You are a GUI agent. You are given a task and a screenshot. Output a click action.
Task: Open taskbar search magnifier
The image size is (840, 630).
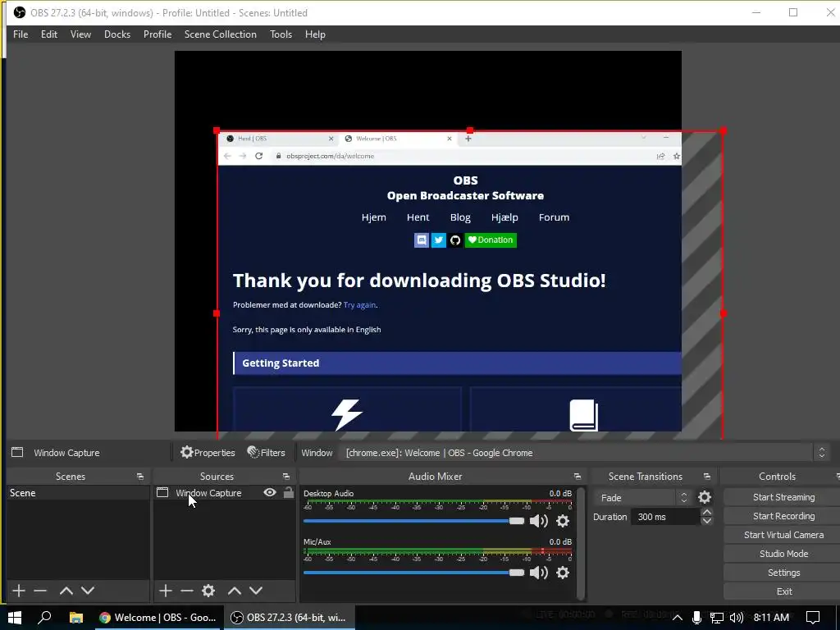coord(44,618)
